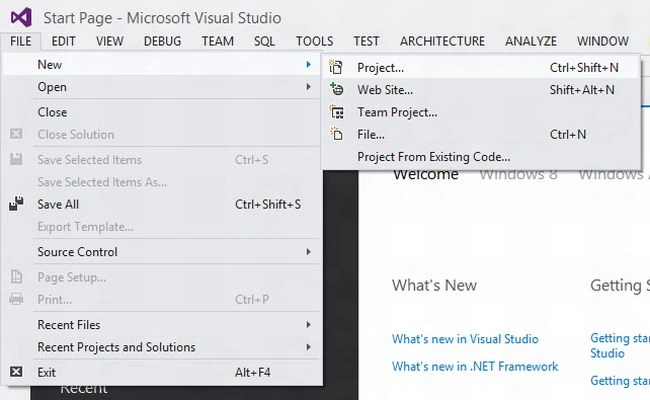Expand the Open submenu arrow
The image size is (650, 400).
[308, 87]
